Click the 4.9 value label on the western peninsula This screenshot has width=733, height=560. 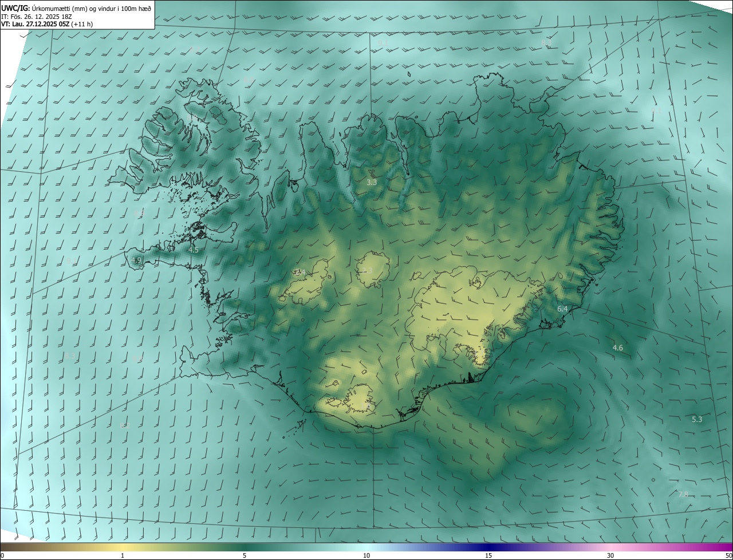click(136, 260)
